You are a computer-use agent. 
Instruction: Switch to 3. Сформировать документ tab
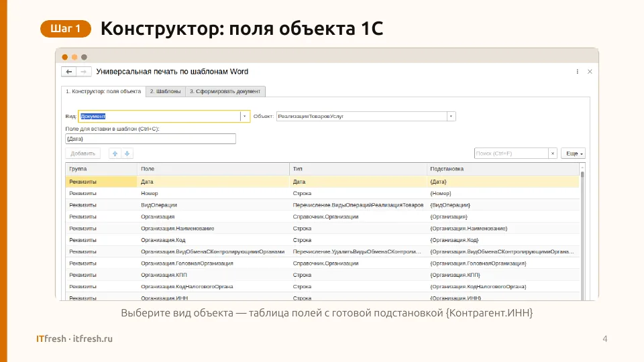click(x=225, y=91)
